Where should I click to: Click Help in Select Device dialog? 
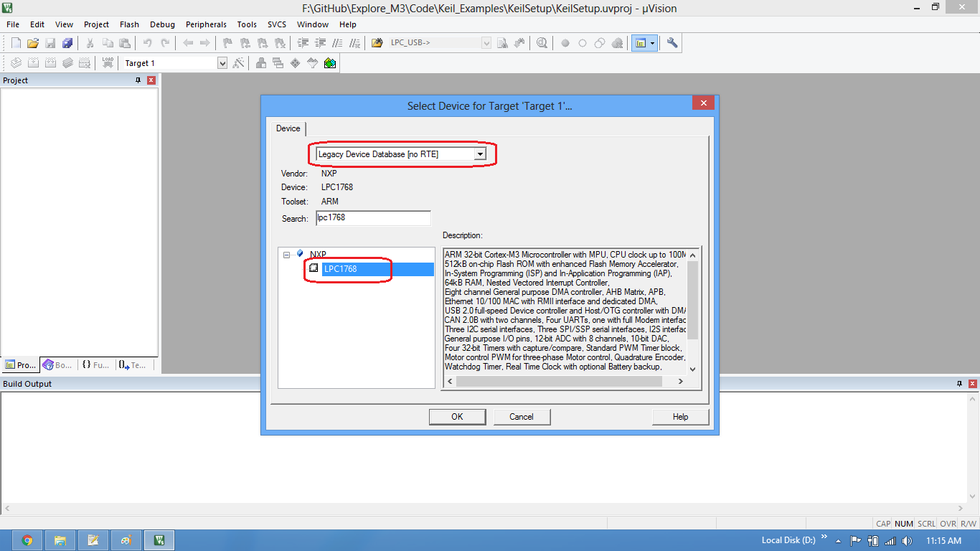point(680,417)
